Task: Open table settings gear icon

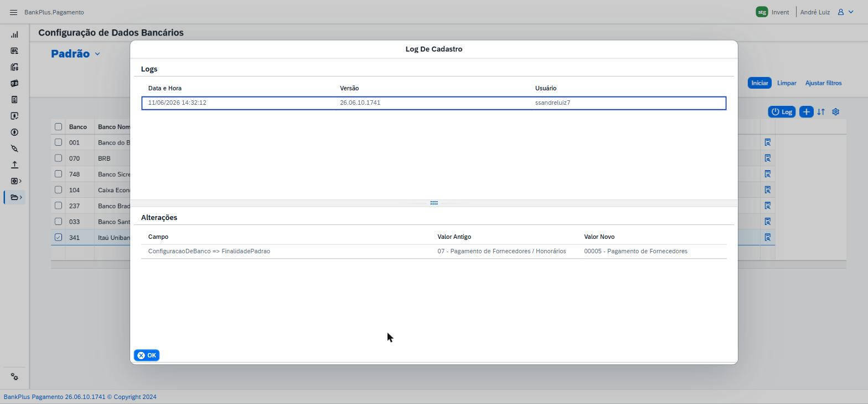Action: pos(836,112)
